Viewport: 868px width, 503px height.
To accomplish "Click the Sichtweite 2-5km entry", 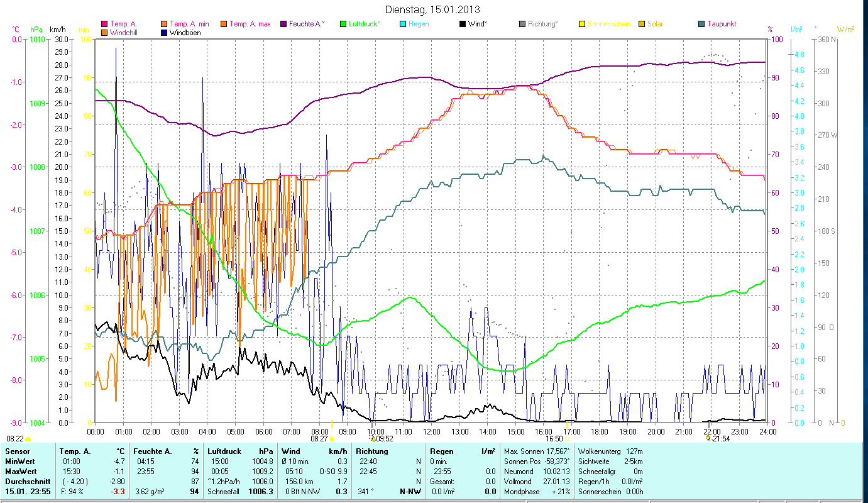I will tap(610, 462).
